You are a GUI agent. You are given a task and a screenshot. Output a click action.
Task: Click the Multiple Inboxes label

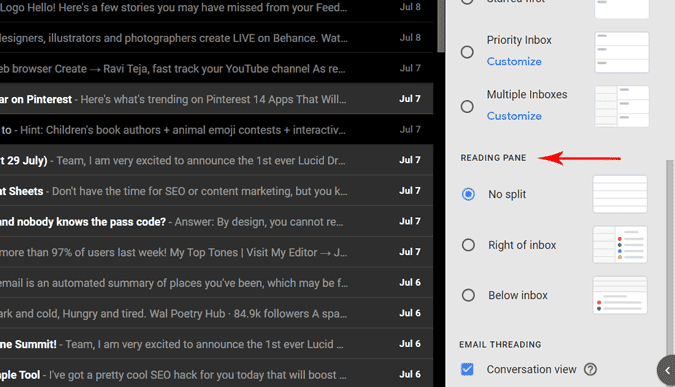click(x=527, y=94)
